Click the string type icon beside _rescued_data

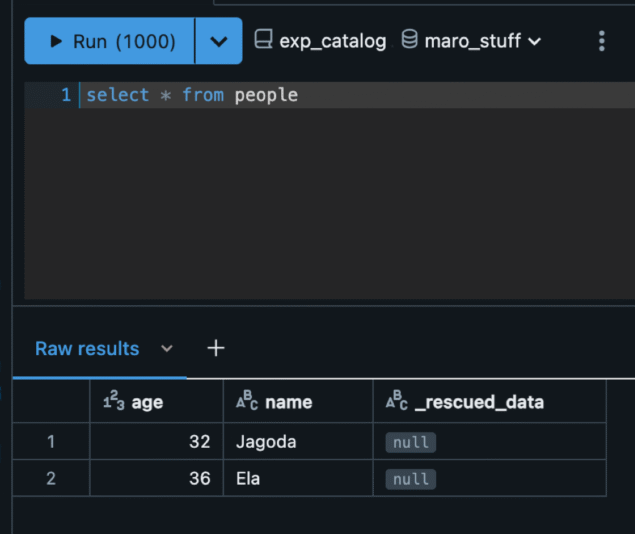pyautogui.click(x=397, y=402)
